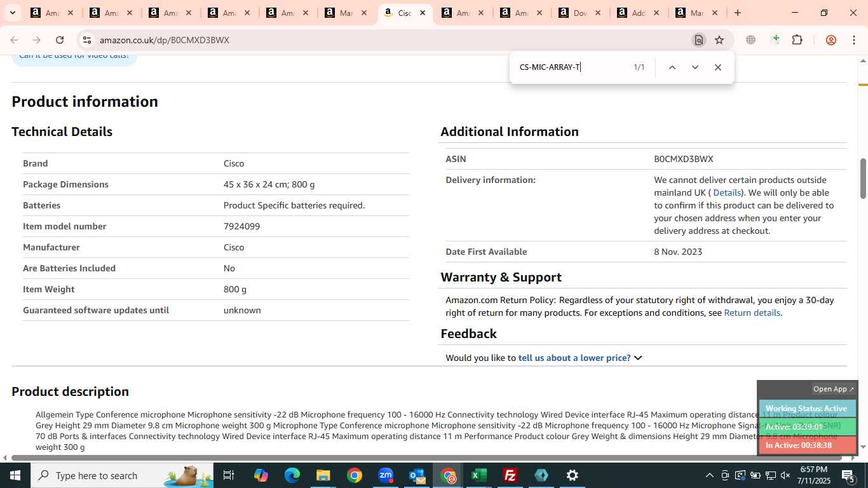Launch Copilot from taskbar

tap(261, 475)
